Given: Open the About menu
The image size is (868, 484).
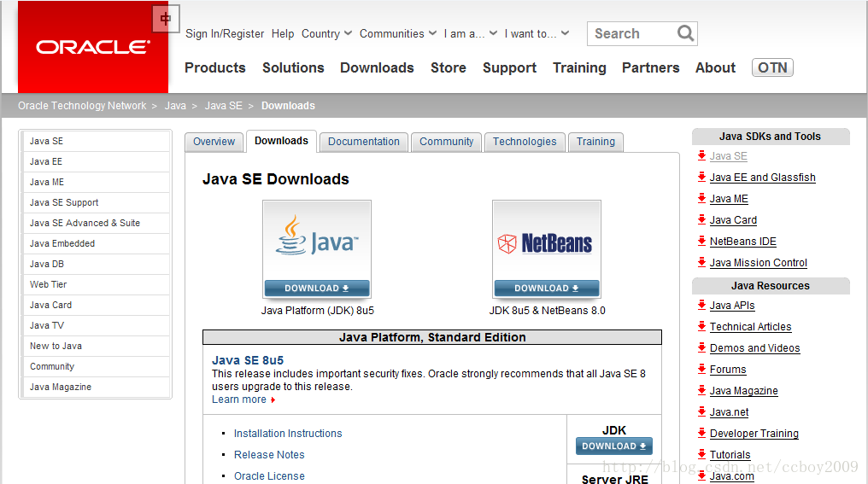Looking at the screenshot, I should pos(715,67).
